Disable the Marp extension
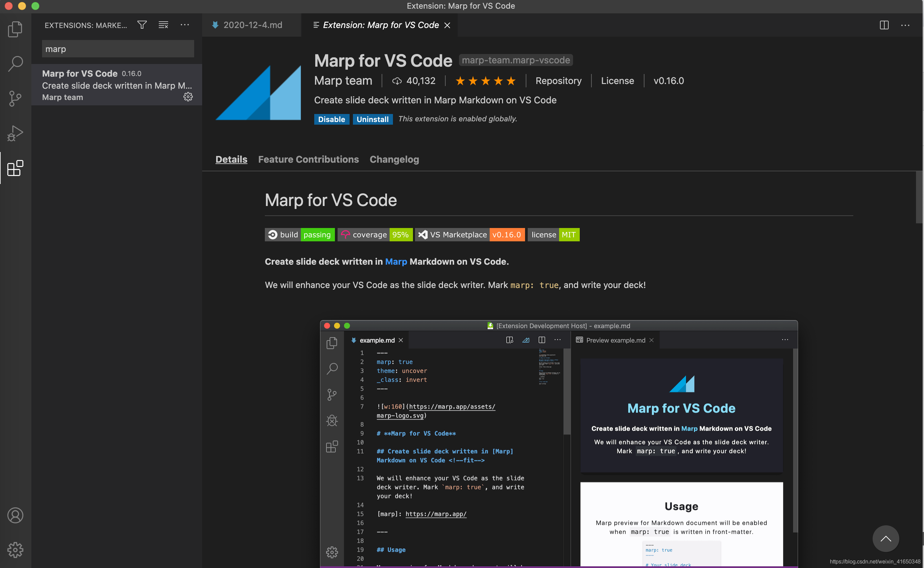Viewport: 924px width, 568px height. click(331, 119)
